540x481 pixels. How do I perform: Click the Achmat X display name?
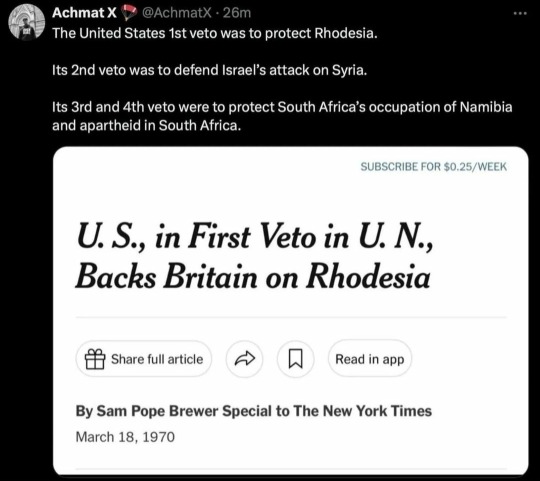point(84,13)
